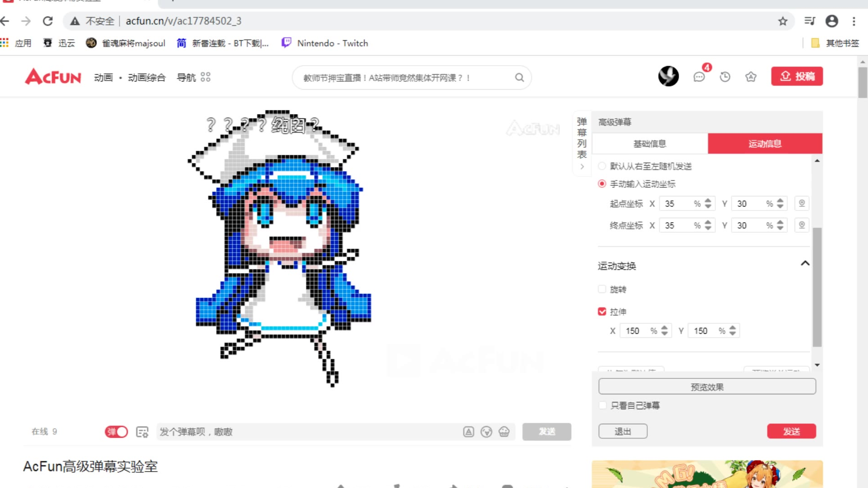868x488 pixels.
Task: Bookmark this page with the star icon
Action: click(x=782, y=21)
